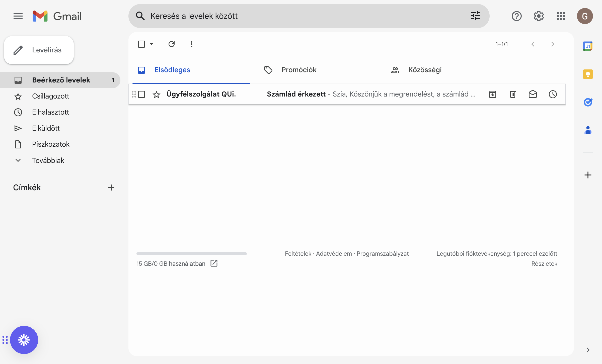Click the purple floating assistant button
This screenshot has width=602, height=364.
click(24, 340)
